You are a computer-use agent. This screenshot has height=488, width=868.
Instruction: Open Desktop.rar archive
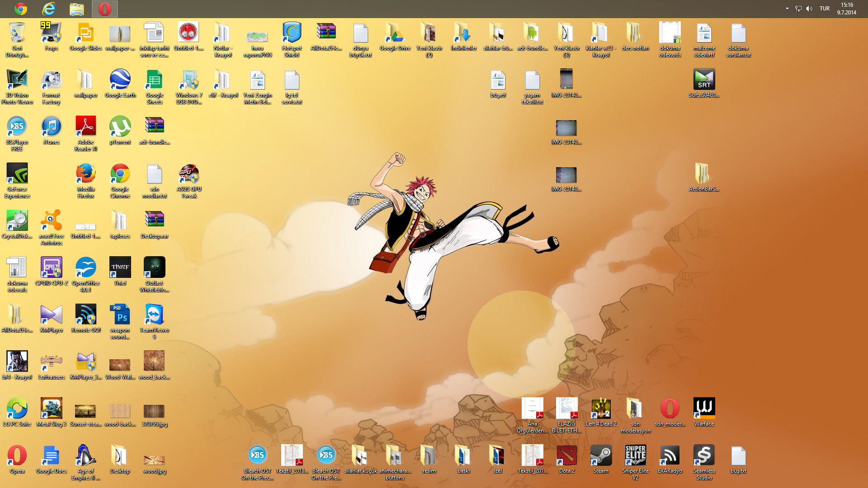pyautogui.click(x=155, y=225)
